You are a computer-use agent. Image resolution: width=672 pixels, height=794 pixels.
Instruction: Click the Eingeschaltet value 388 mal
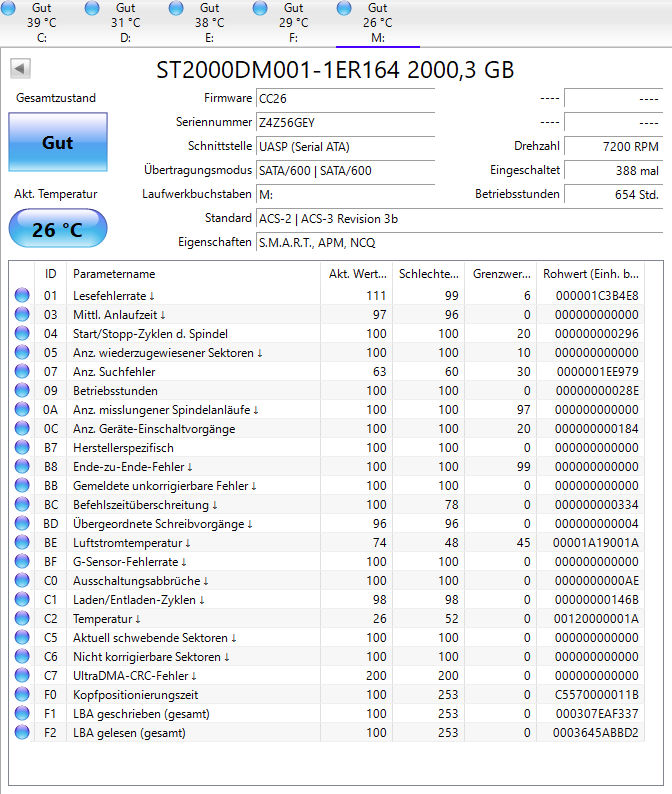(x=613, y=171)
